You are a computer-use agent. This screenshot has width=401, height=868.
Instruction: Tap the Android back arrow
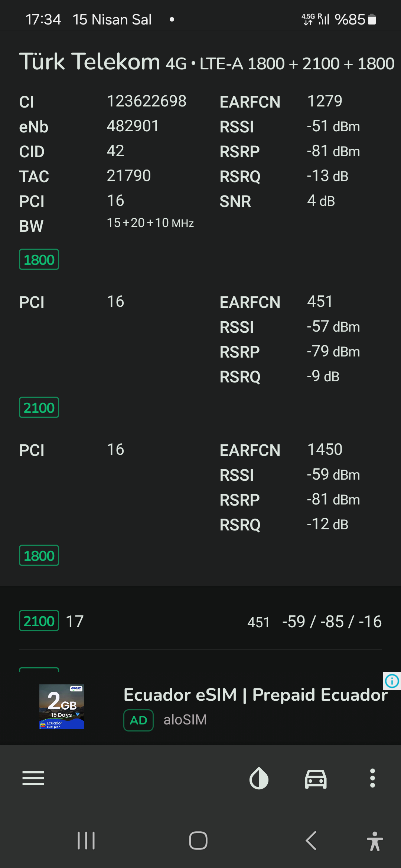point(311,841)
